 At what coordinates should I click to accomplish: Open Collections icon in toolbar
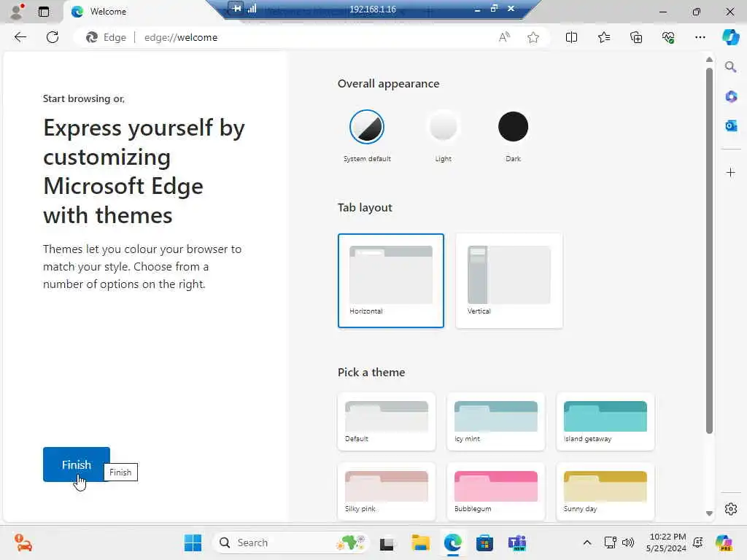(636, 37)
